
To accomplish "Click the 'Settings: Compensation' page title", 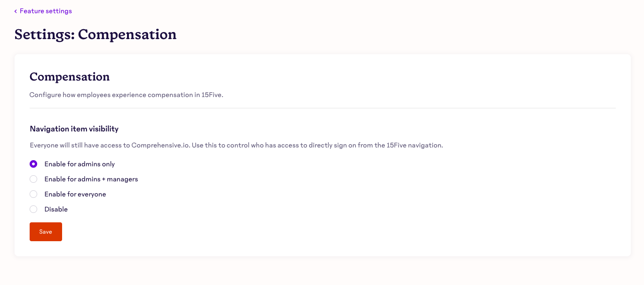I will pyautogui.click(x=95, y=34).
